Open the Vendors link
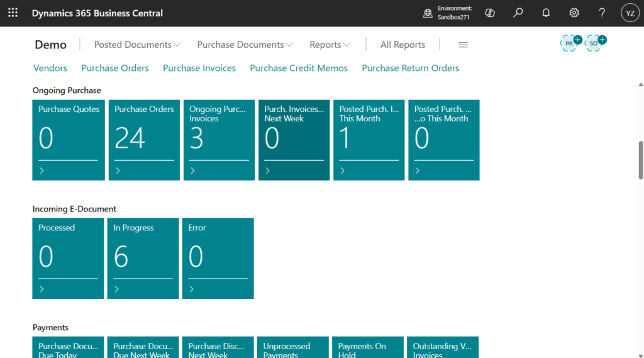This screenshot has height=358, width=644. coord(50,68)
